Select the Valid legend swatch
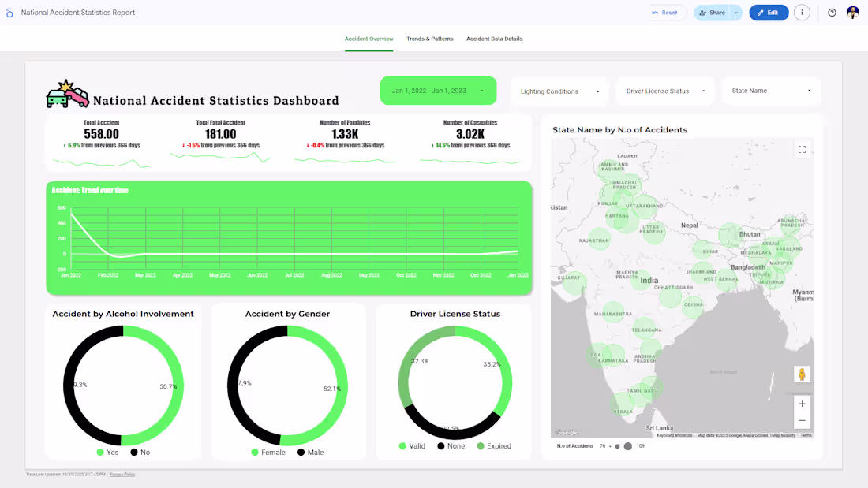 pos(402,446)
